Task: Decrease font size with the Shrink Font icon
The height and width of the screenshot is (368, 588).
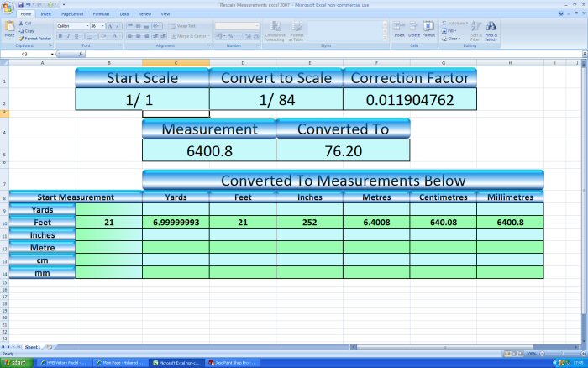Action: pyautogui.click(x=118, y=26)
